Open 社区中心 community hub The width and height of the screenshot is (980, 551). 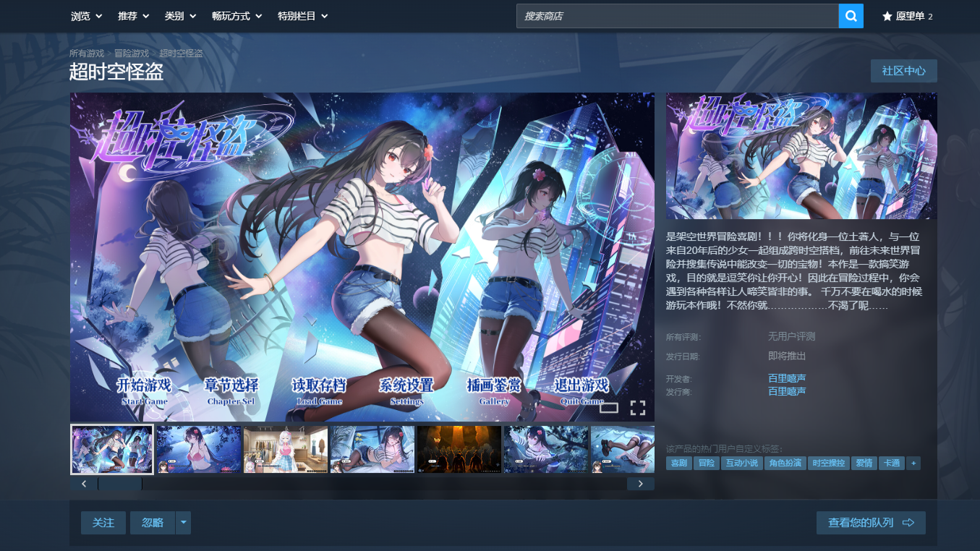(x=904, y=71)
